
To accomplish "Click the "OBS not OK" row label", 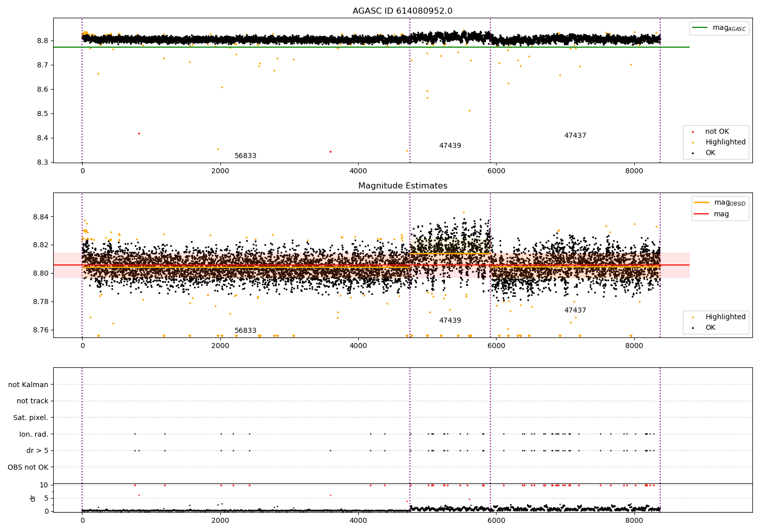I will click(x=28, y=467).
